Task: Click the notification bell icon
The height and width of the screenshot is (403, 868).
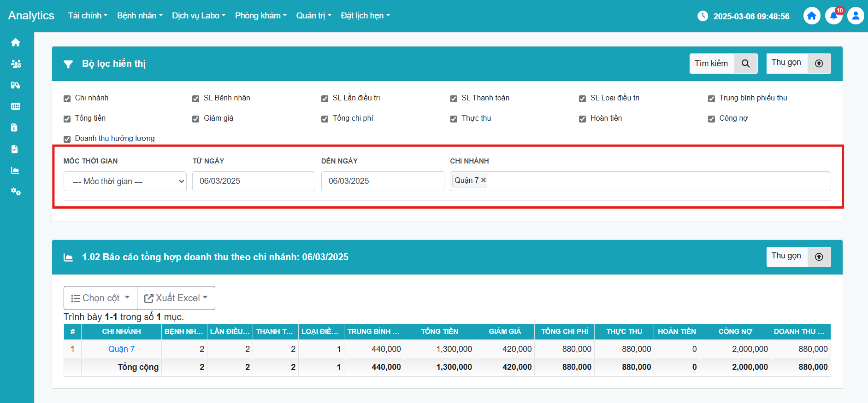Action: click(833, 16)
